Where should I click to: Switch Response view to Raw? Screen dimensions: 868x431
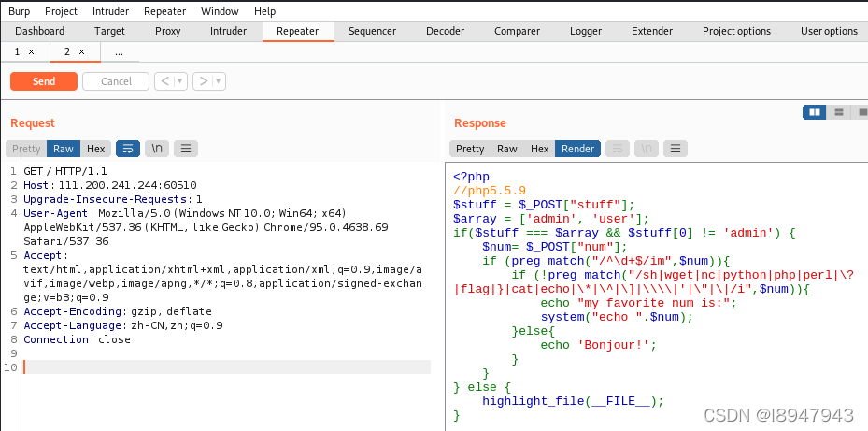click(507, 149)
